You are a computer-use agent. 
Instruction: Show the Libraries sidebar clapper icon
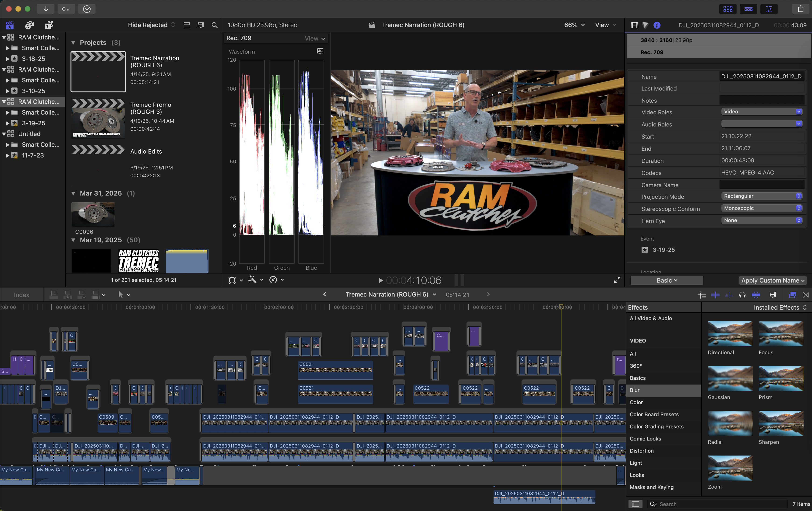tap(10, 25)
